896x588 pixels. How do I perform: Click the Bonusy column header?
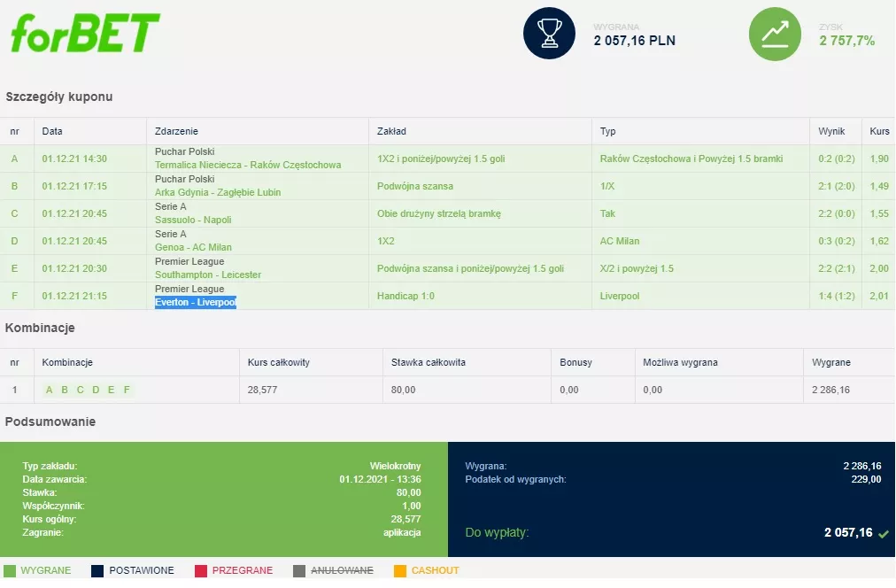576,362
